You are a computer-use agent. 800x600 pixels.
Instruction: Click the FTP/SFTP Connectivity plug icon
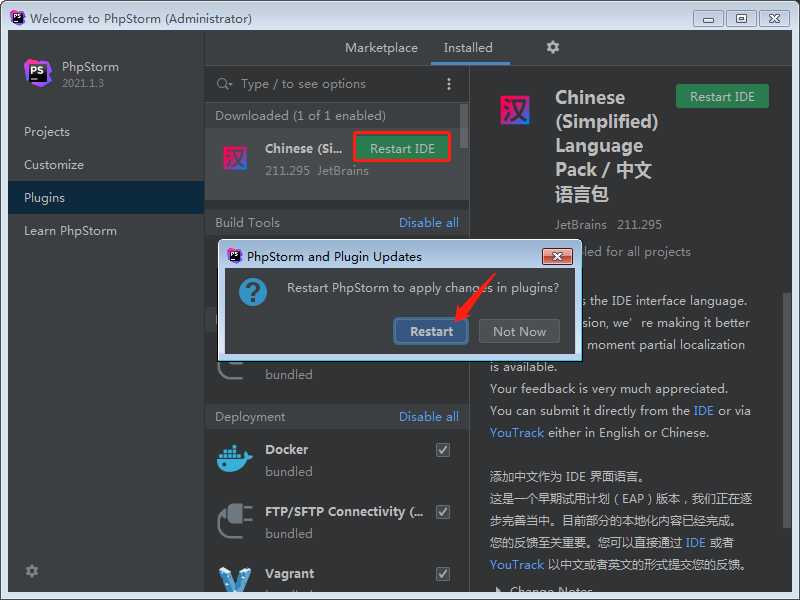point(235,521)
